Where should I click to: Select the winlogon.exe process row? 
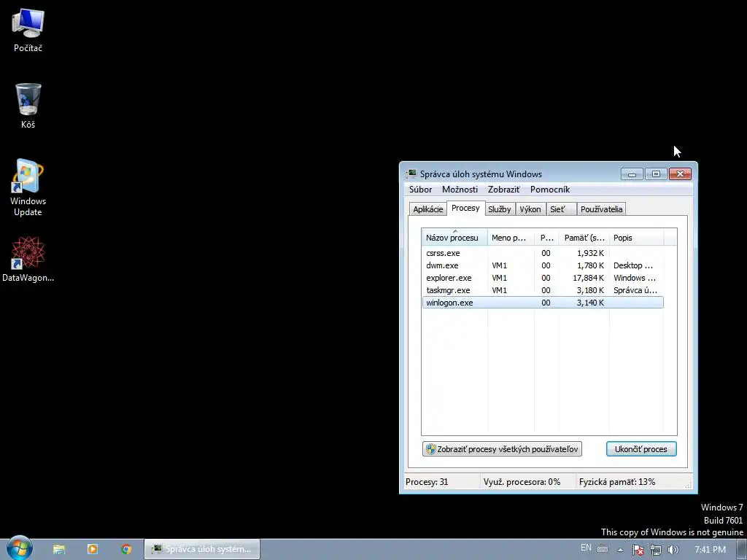(543, 303)
